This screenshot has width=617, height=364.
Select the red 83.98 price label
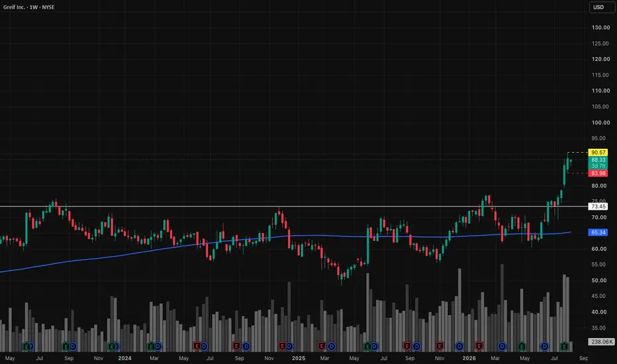[598, 173]
